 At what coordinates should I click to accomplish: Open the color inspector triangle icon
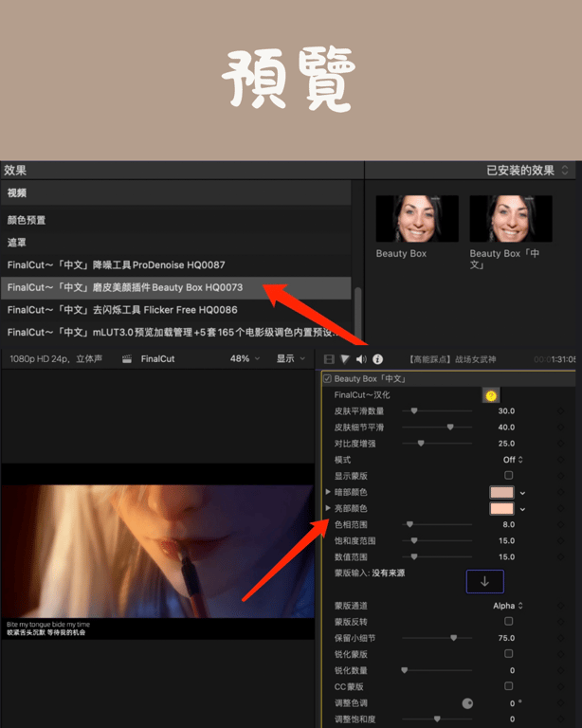point(344,359)
